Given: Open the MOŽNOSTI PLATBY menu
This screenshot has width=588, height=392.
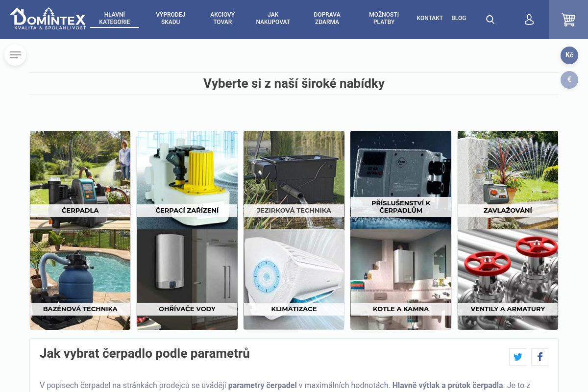Looking at the screenshot, I should (x=384, y=18).
